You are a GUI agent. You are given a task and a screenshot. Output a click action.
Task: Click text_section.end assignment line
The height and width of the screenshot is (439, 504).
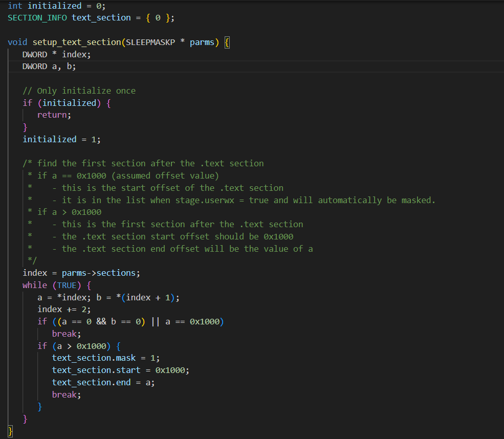103,382
